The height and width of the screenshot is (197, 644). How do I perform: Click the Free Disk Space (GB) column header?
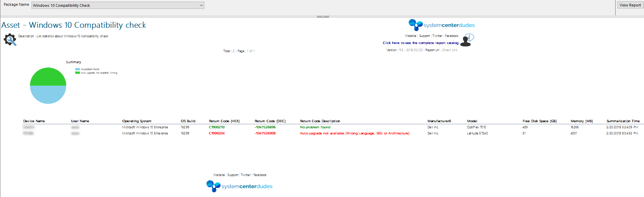[539, 121]
